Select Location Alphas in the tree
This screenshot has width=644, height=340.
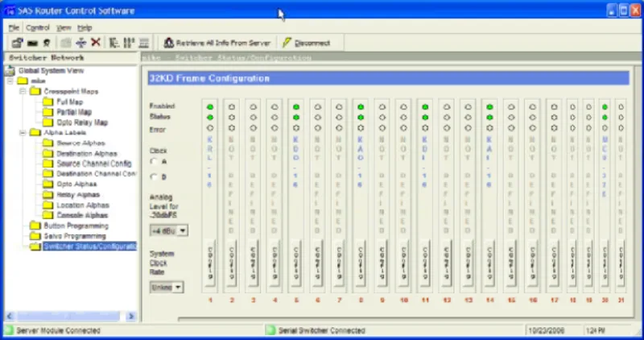tap(83, 205)
